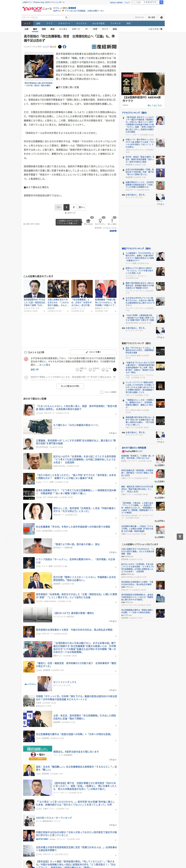
Task: Click the Yahoo! JAPAN News logo
Action: tap(37, 9)
